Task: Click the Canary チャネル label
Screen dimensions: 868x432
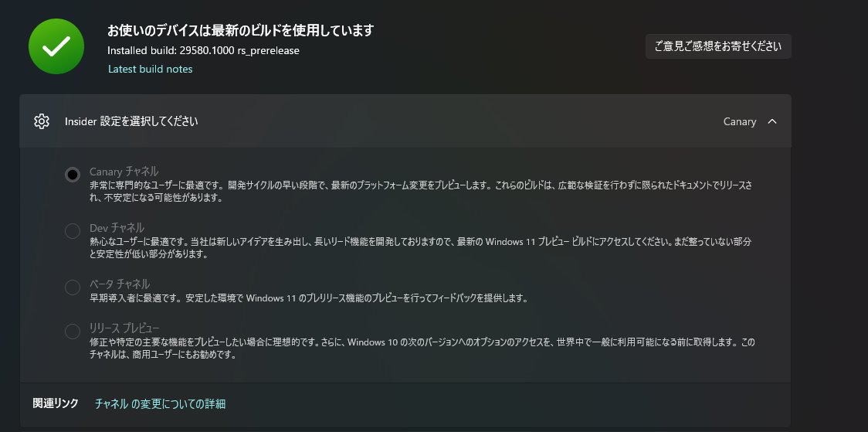Action: 124,171
